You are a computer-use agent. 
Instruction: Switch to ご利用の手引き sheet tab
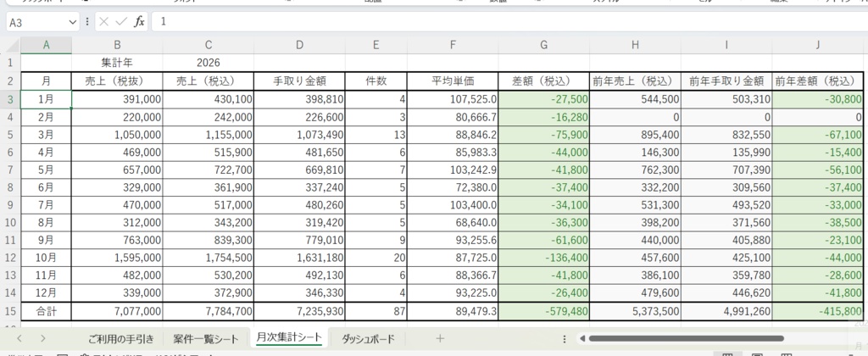click(x=121, y=339)
